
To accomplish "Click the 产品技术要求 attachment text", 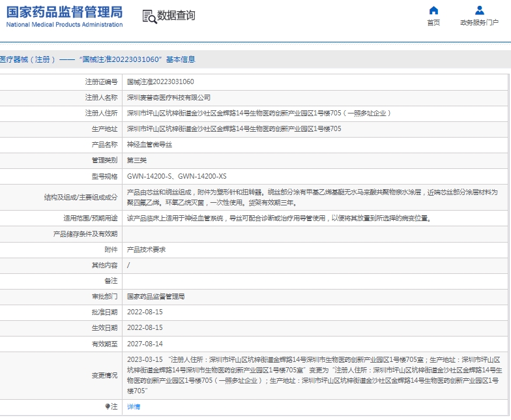I will tap(146, 249).
